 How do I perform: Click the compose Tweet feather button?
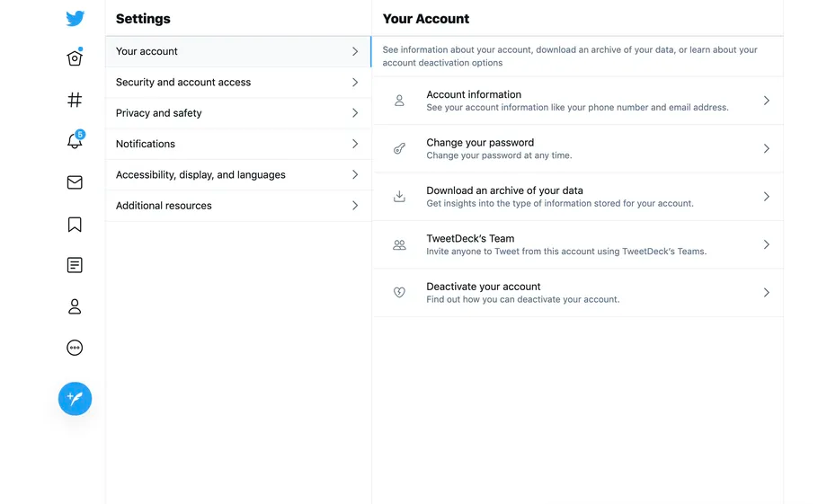[75, 399]
